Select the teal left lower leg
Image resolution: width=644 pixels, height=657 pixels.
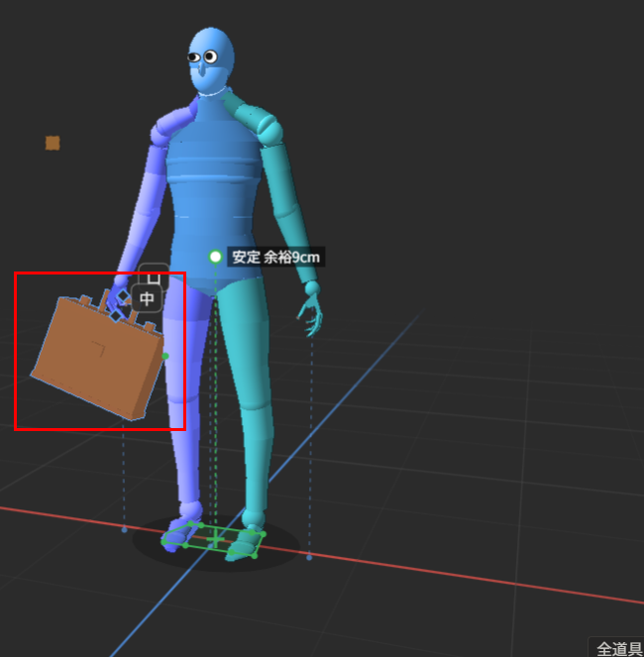pyautogui.click(x=257, y=459)
